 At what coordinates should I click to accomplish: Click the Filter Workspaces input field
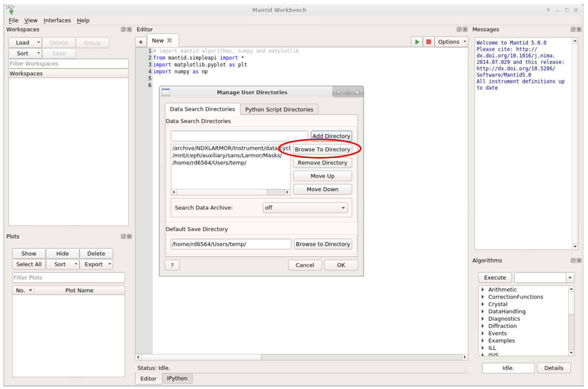(68, 64)
